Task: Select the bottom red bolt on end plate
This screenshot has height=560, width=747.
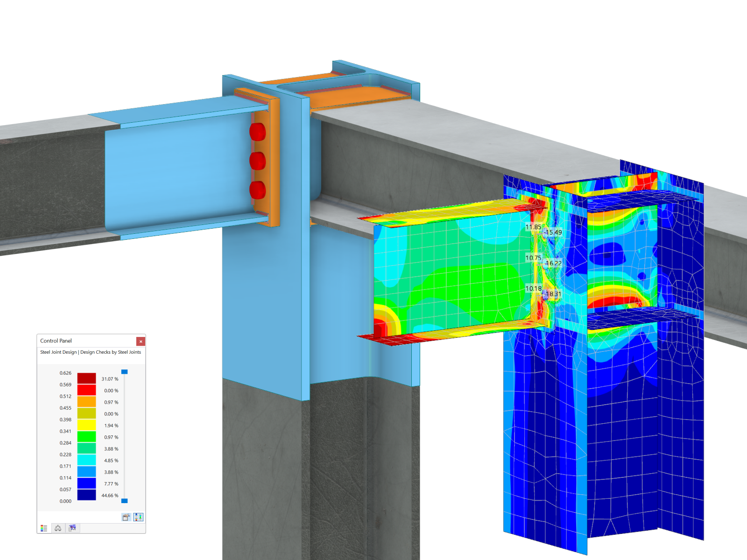Action: click(x=257, y=190)
